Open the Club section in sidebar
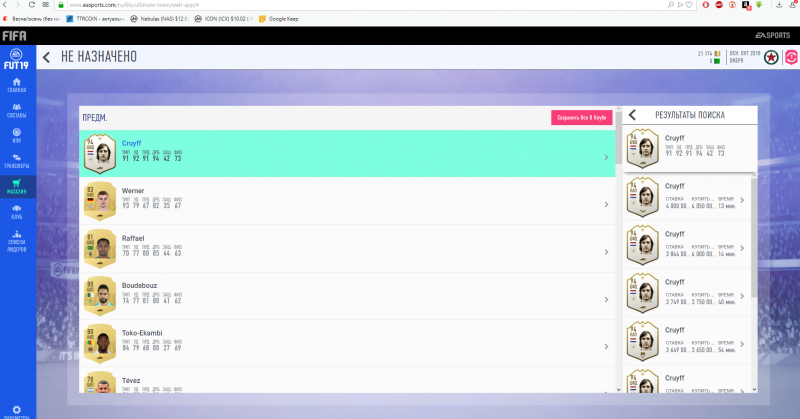 [x=17, y=212]
